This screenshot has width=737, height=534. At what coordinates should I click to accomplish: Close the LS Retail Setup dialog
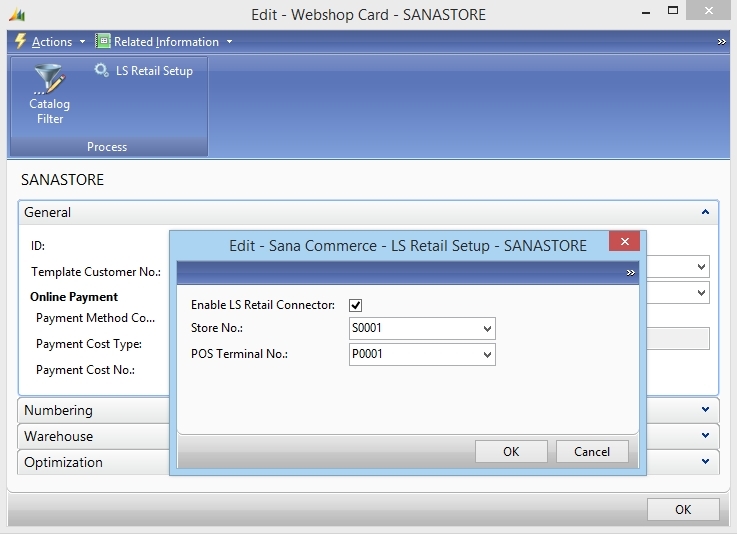pyautogui.click(x=624, y=241)
